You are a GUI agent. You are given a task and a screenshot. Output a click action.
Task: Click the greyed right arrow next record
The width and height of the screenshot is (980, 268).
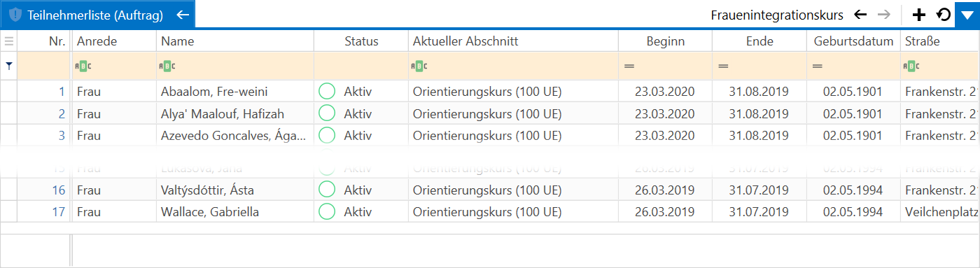point(884,15)
